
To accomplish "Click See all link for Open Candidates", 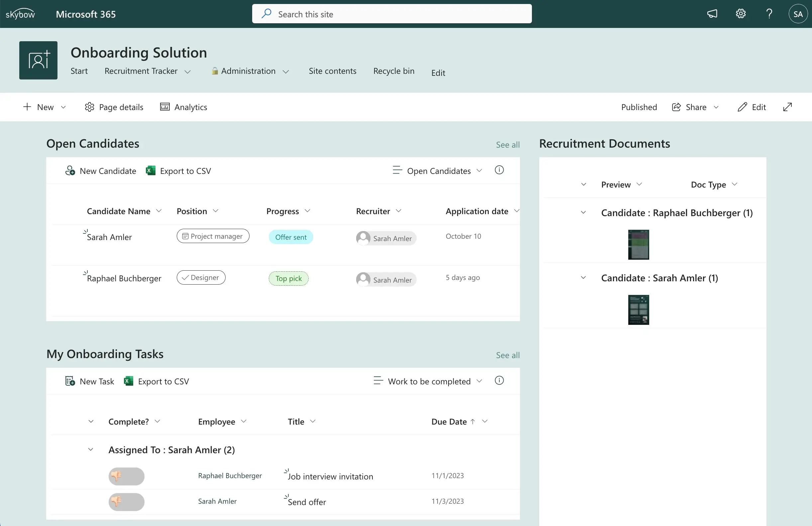I will coord(507,143).
